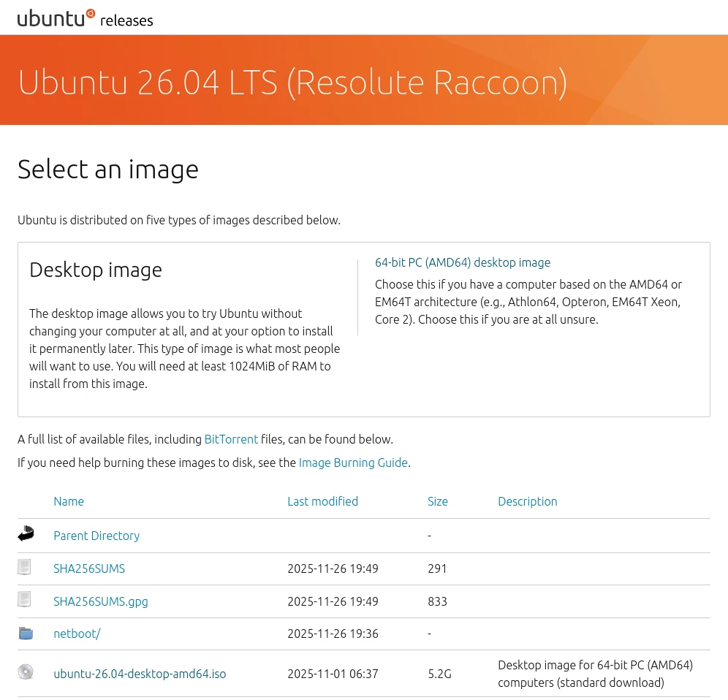Click the Parent Directory back arrow icon
The width and height of the screenshot is (728, 700).
[x=26, y=534]
